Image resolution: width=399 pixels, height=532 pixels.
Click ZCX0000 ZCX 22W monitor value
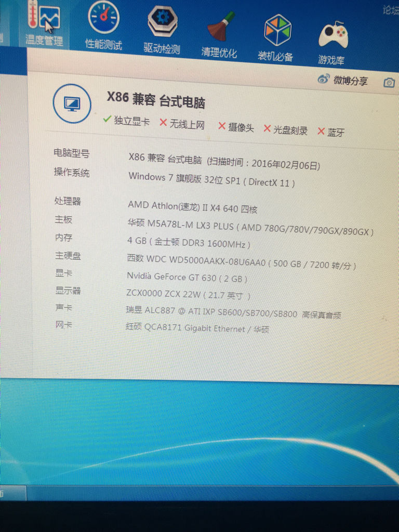[x=188, y=294]
